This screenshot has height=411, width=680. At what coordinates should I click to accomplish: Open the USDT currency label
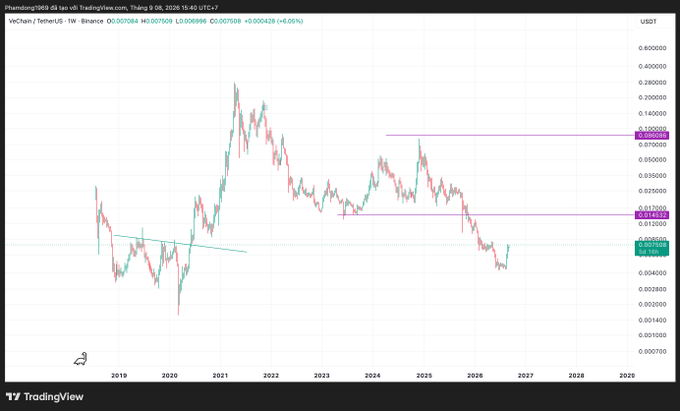648,21
